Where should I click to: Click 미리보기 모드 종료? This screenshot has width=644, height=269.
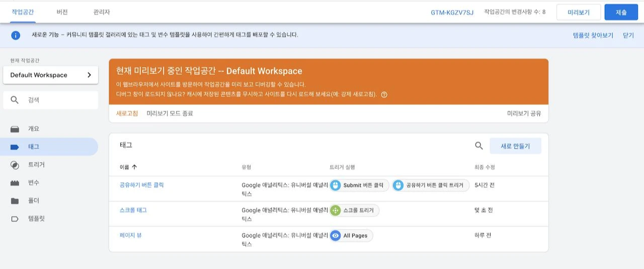170,113
